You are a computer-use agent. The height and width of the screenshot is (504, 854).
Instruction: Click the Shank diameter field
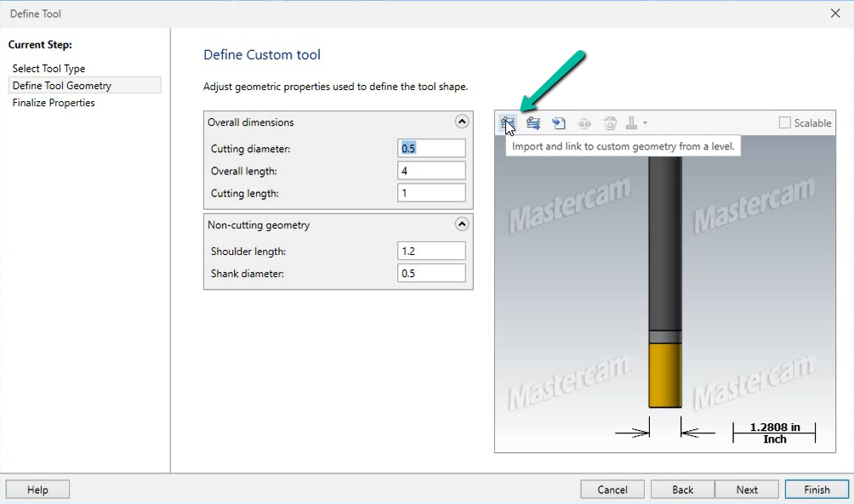coord(431,273)
